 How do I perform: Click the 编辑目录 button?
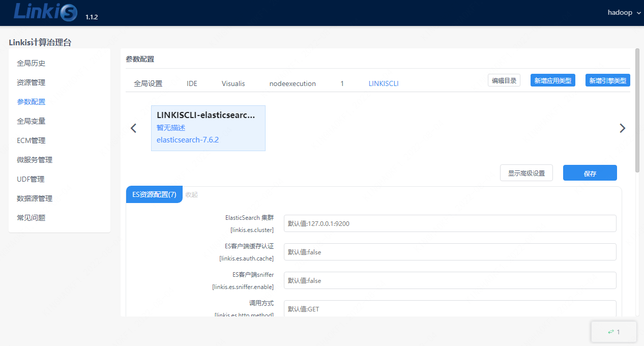coord(504,80)
